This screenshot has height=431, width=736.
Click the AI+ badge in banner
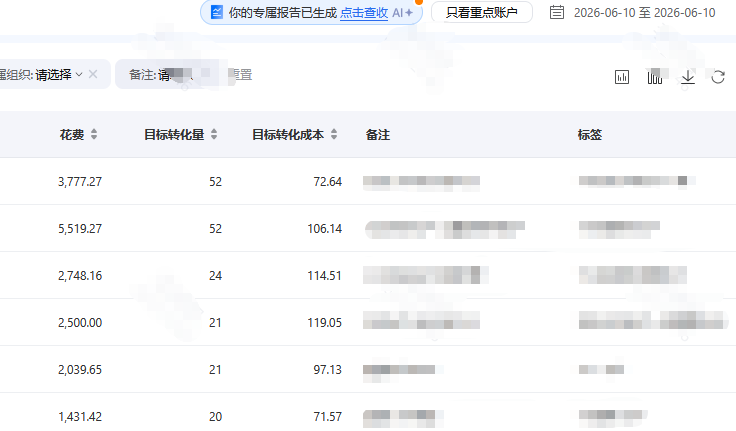[402, 13]
